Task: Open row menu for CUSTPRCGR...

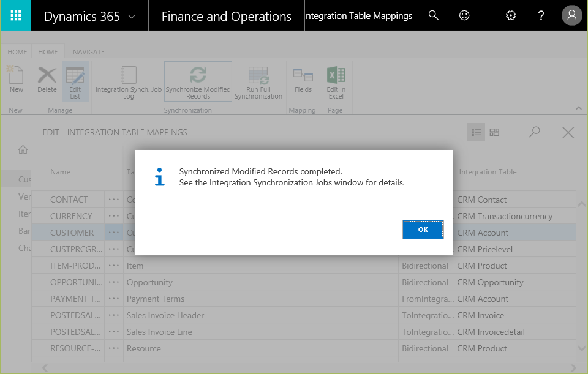Action: (x=114, y=249)
